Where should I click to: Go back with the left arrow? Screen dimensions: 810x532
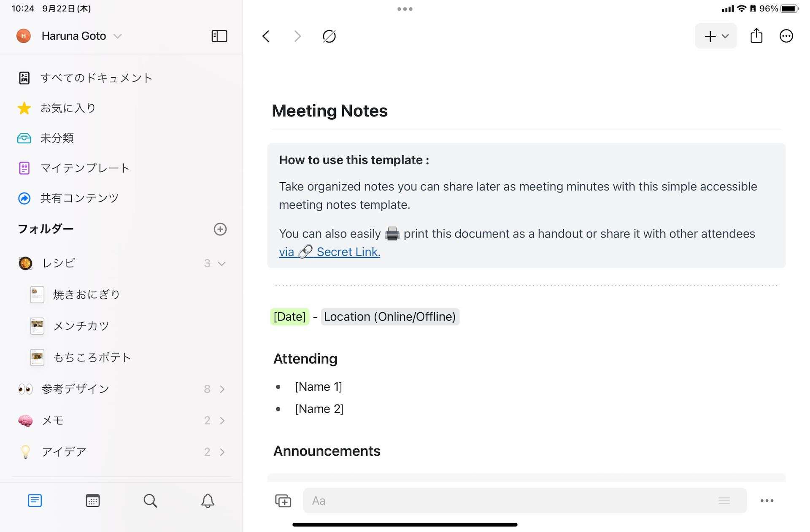(x=266, y=36)
